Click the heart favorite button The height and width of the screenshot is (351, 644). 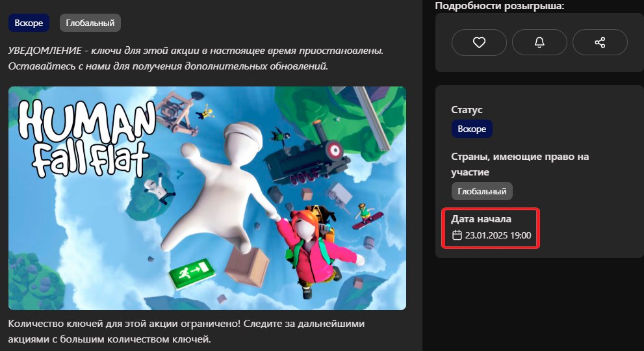[x=479, y=42]
